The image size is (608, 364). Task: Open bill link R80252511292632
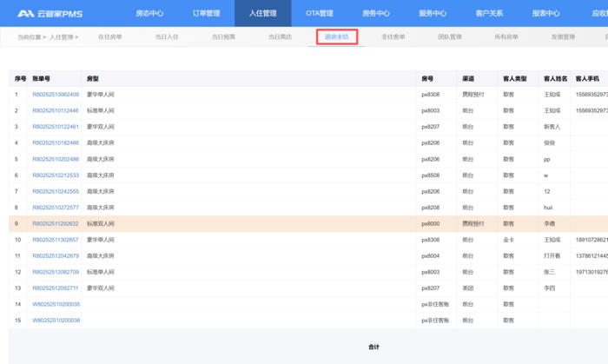click(x=56, y=223)
